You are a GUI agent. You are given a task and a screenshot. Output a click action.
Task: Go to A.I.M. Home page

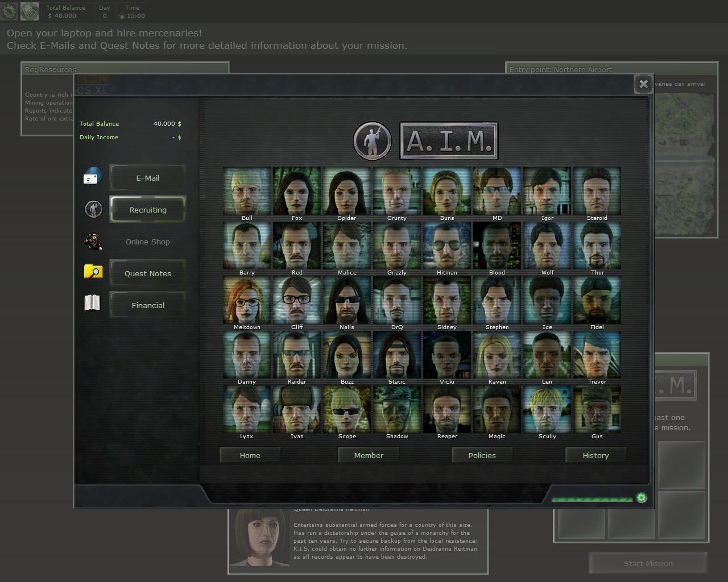tap(250, 455)
